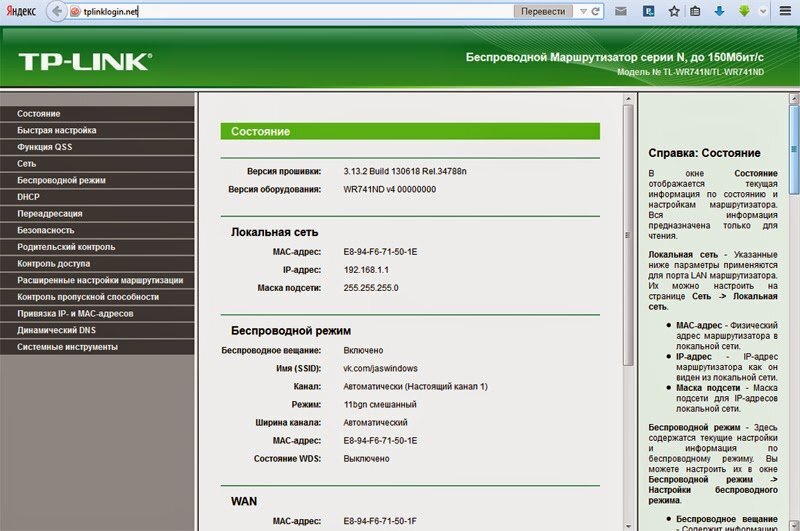The image size is (800, 531).
Task: Click the Локальная сеть section heading
Action: pyautogui.click(x=274, y=233)
